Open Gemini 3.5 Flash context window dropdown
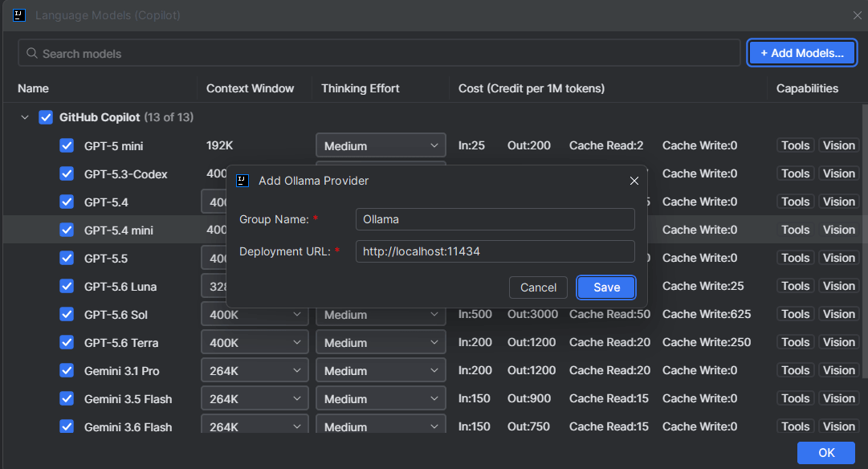The height and width of the screenshot is (469, 868). (x=255, y=398)
